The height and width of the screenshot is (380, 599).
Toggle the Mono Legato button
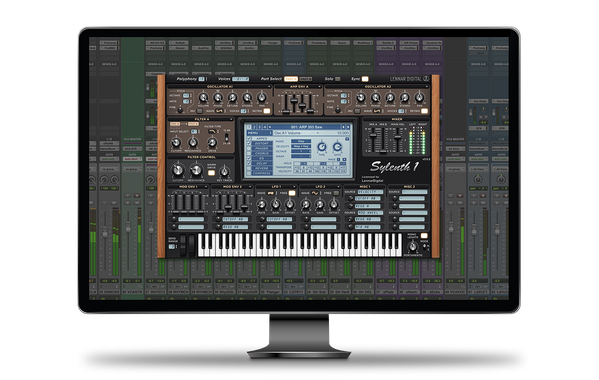tap(424, 236)
